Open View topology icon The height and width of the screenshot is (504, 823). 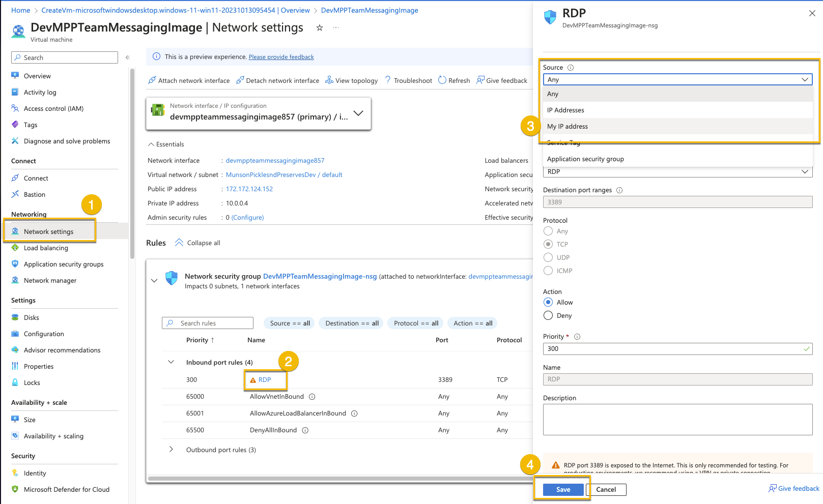[329, 80]
